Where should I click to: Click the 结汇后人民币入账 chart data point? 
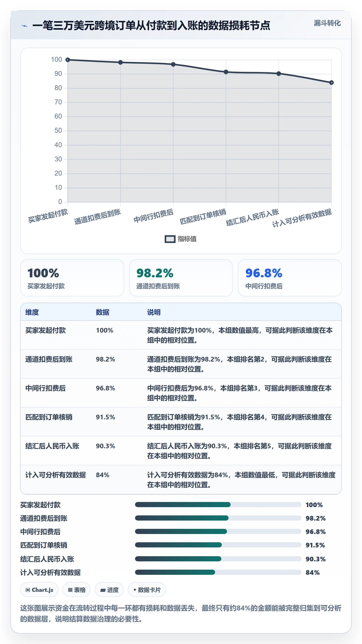pos(279,74)
